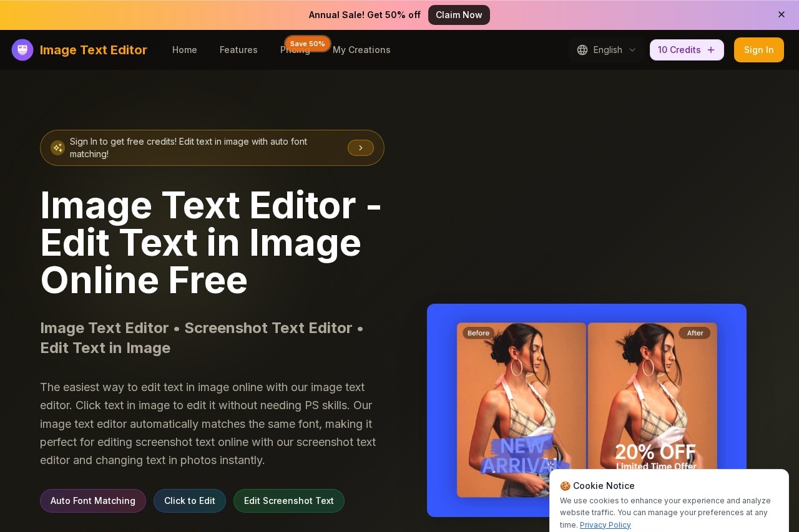Viewport: 799px width, 532px height.
Task: Click the Image Text Editor brand name
Action: pos(94,50)
